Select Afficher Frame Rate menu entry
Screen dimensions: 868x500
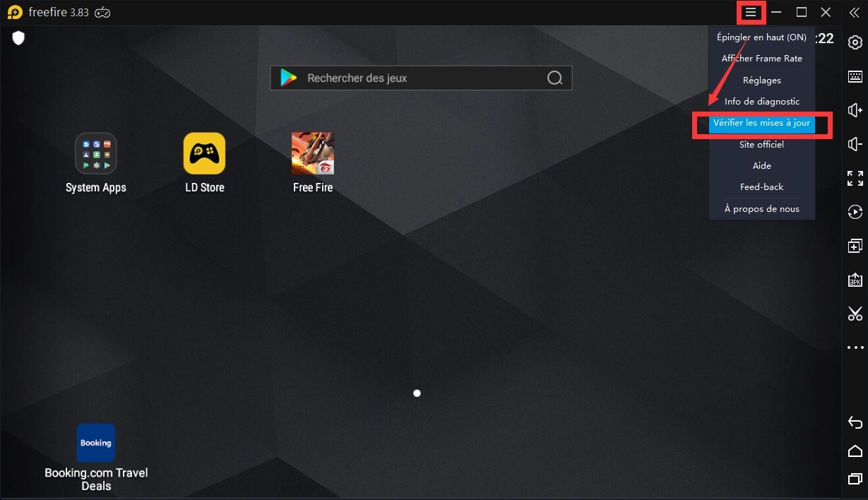(761, 59)
